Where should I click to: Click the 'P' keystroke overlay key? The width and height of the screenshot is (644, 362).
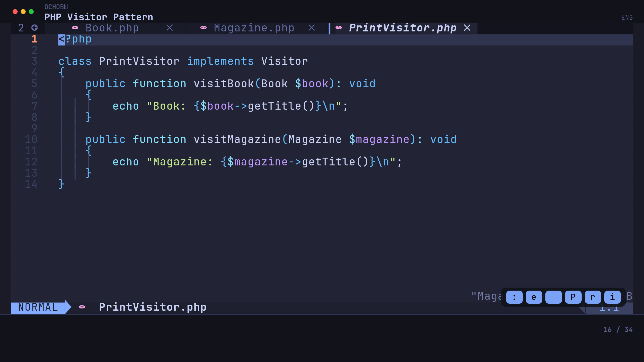point(573,297)
